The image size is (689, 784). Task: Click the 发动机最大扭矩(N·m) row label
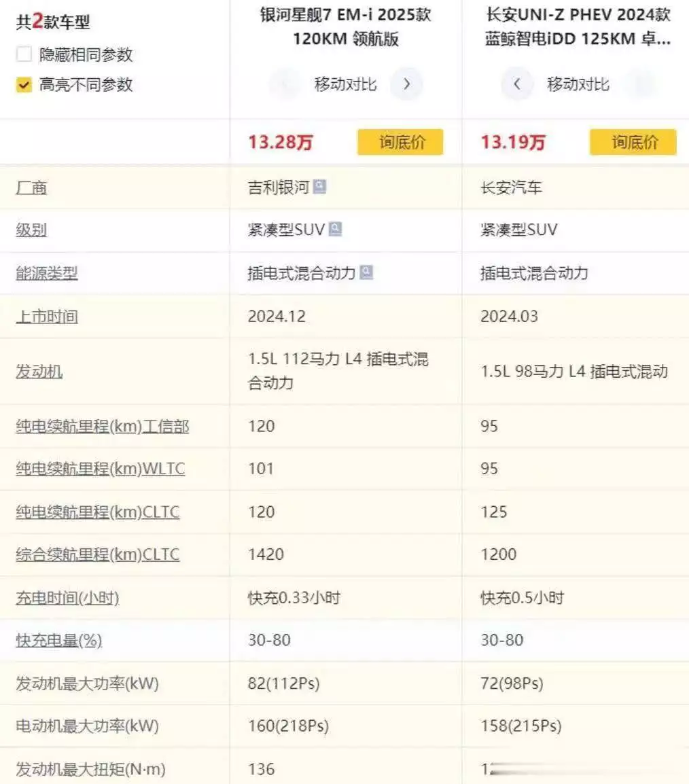(x=90, y=769)
